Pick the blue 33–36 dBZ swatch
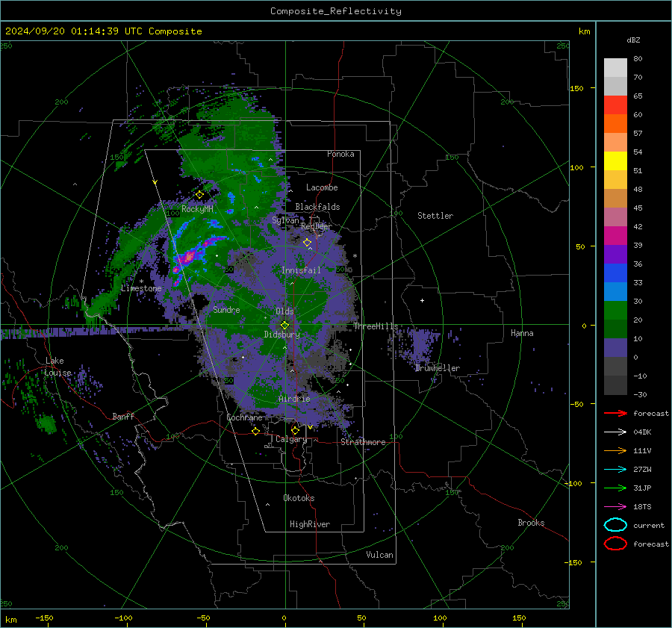Image resolution: width=672 pixels, height=628 pixels. pyautogui.click(x=615, y=273)
